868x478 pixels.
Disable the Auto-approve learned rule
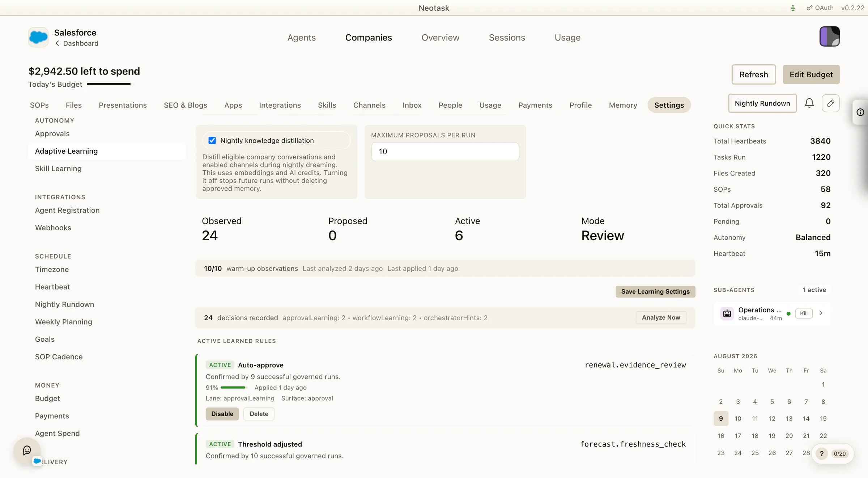tap(222, 414)
